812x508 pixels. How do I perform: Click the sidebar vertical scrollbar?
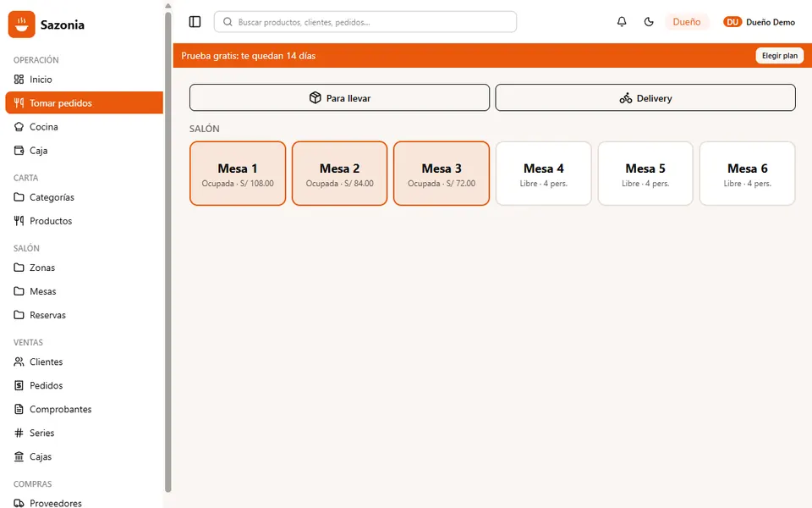(167, 251)
